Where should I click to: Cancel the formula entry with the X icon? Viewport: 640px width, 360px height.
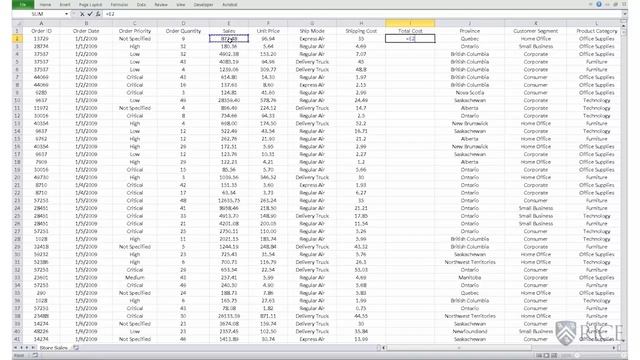coord(82,14)
